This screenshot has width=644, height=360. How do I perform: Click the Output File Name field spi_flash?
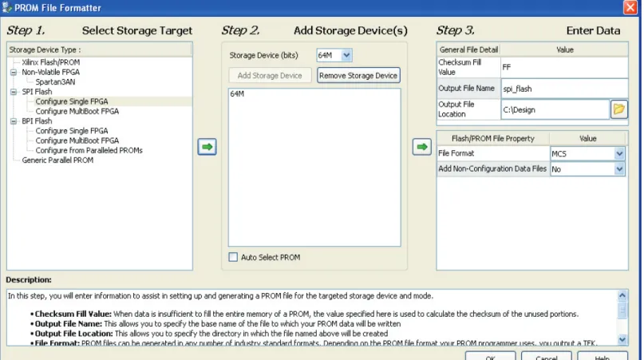(564, 89)
